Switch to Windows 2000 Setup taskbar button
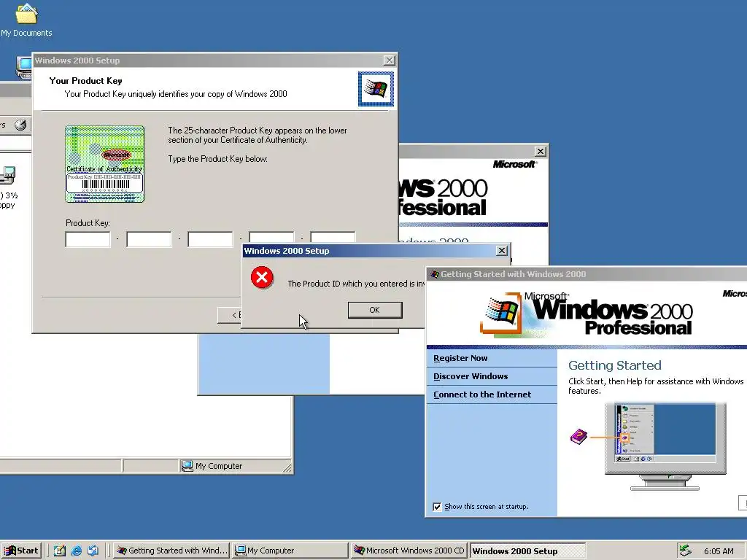Image resolution: width=747 pixels, height=560 pixels. 527,551
